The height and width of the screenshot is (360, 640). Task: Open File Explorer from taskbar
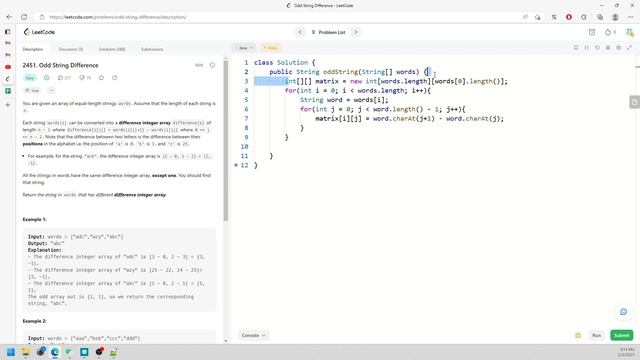[x=25, y=352]
